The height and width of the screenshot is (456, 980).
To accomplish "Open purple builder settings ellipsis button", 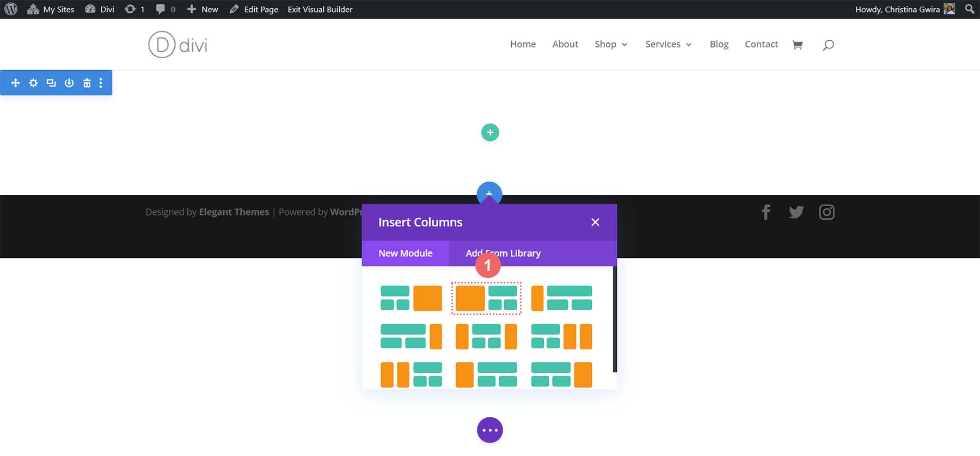I will click(x=490, y=430).
